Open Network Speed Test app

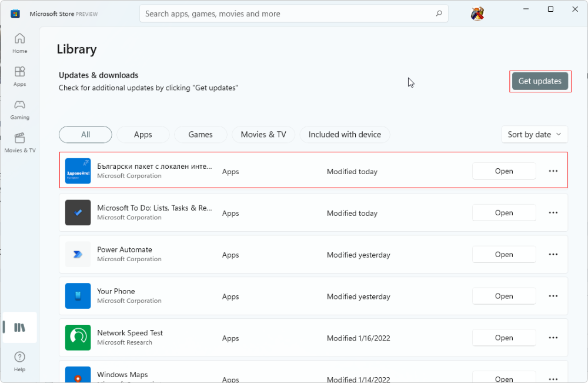[504, 338]
